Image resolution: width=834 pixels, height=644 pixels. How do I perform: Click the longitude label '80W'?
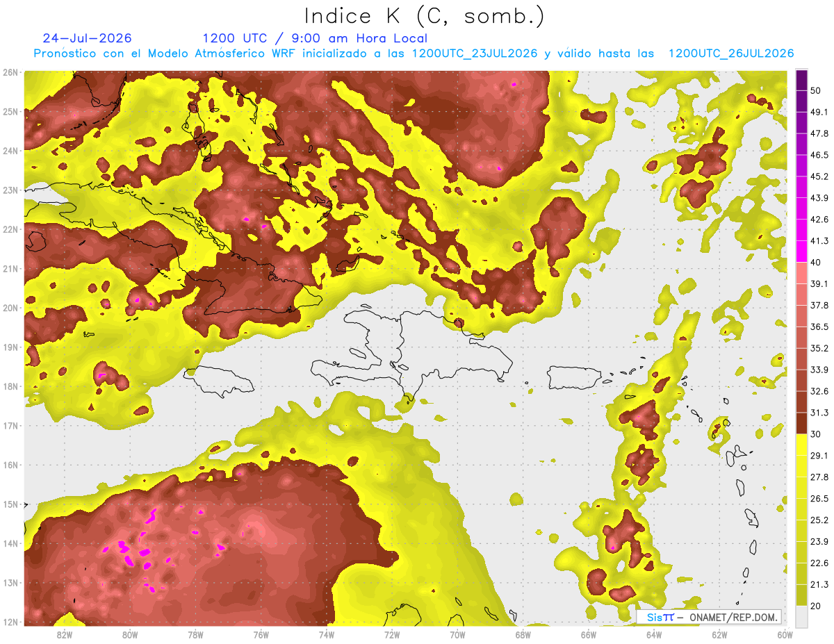pyautogui.click(x=130, y=634)
